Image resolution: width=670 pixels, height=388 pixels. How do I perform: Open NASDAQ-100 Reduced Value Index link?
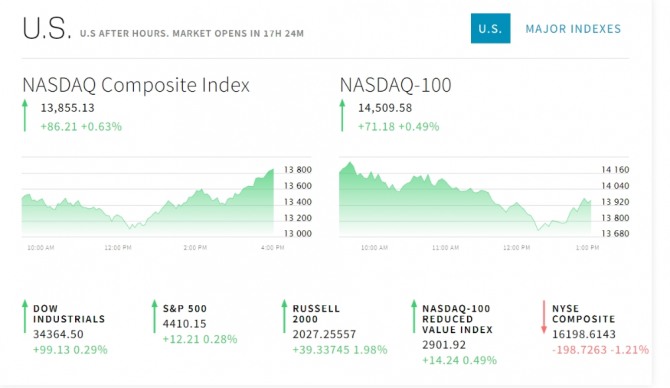pyautogui.click(x=457, y=319)
